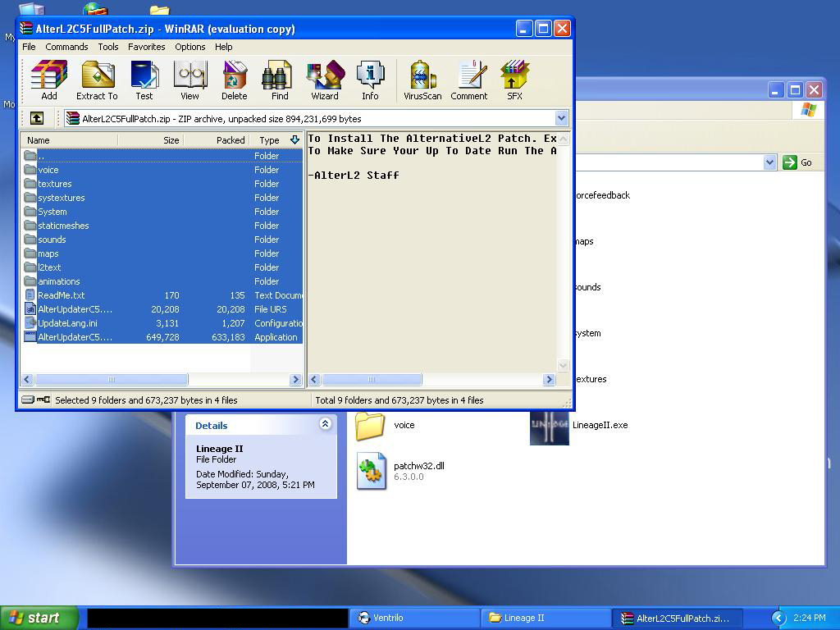Screen dimensions: 840x630
Task: Launch the Wizard tool
Action: point(325,80)
